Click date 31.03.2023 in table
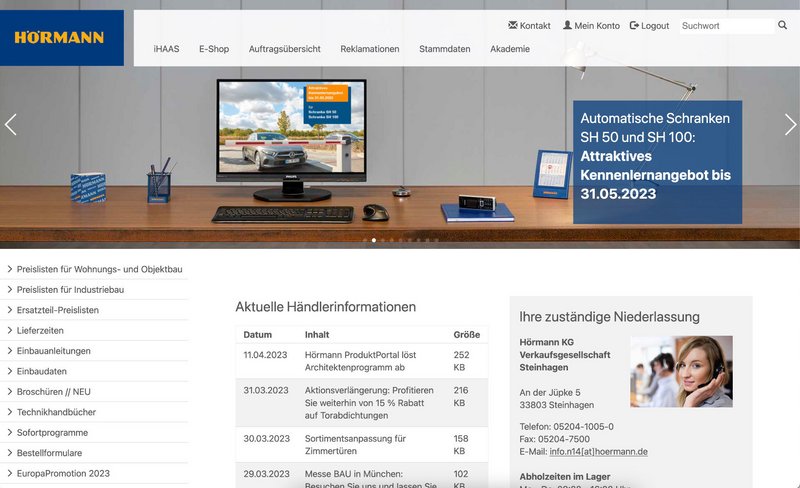The image size is (800, 488). tap(266, 390)
